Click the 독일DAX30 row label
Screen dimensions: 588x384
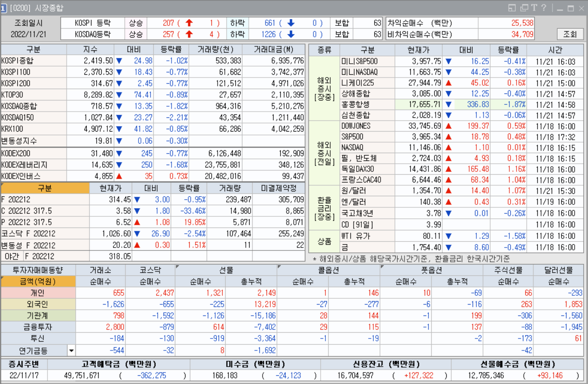pos(367,169)
